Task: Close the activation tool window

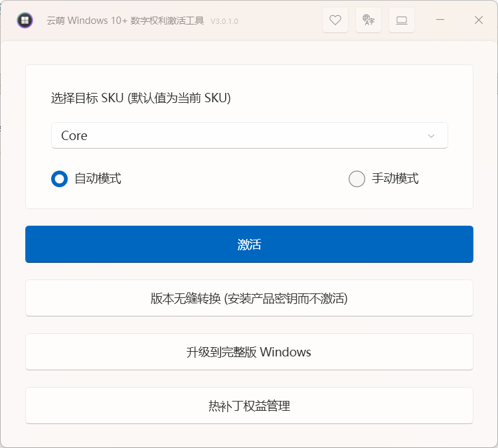Action: point(479,20)
